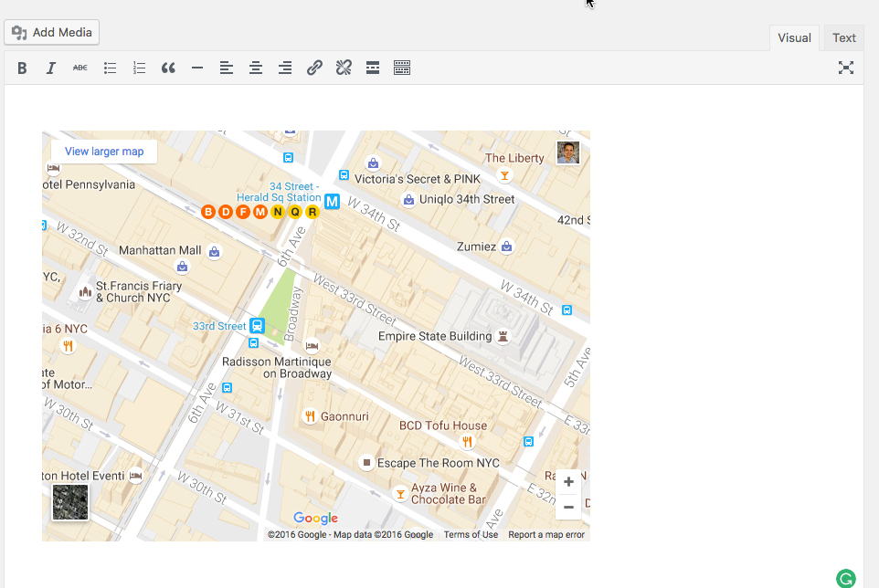
Task: Apply italic formatting
Action: click(51, 68)
